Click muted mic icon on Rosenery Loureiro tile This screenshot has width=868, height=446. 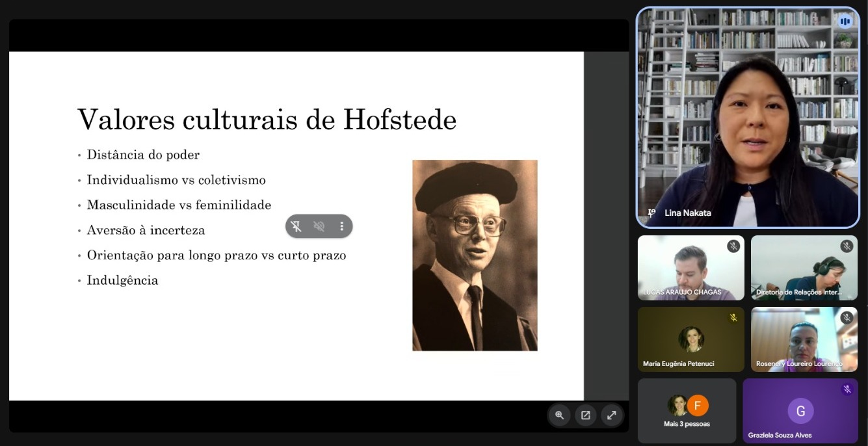tap(847, 318)
